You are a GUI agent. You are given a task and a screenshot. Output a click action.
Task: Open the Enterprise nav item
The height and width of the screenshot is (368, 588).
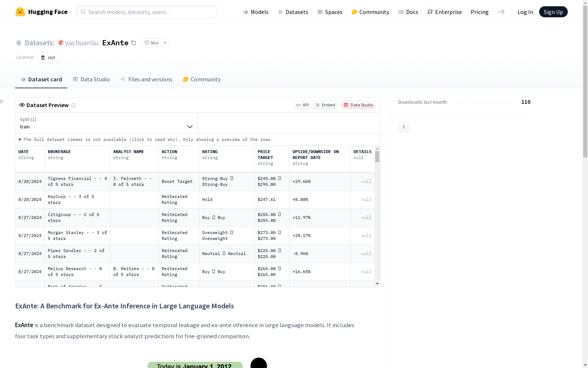point(445,12)
